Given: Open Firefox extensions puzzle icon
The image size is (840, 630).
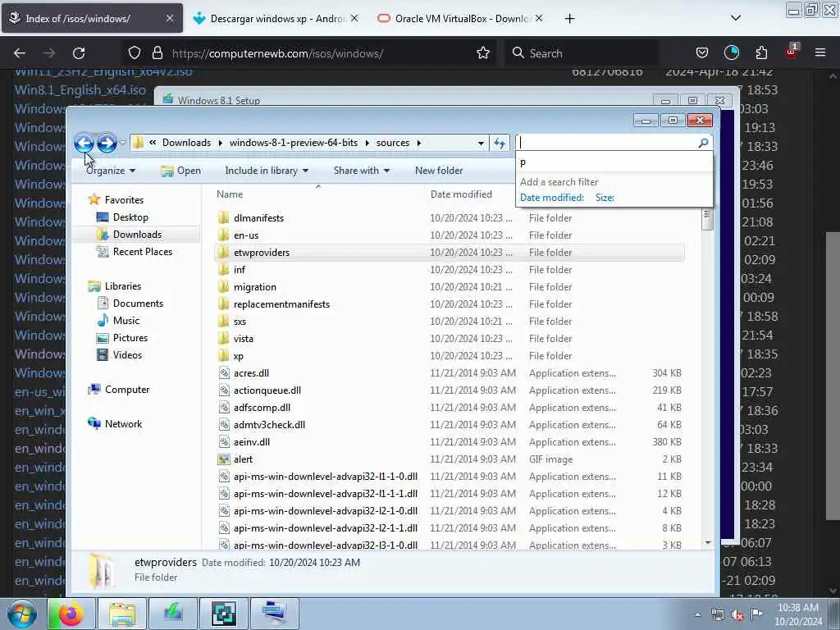Looking at the screenshot, I should 761,52.
